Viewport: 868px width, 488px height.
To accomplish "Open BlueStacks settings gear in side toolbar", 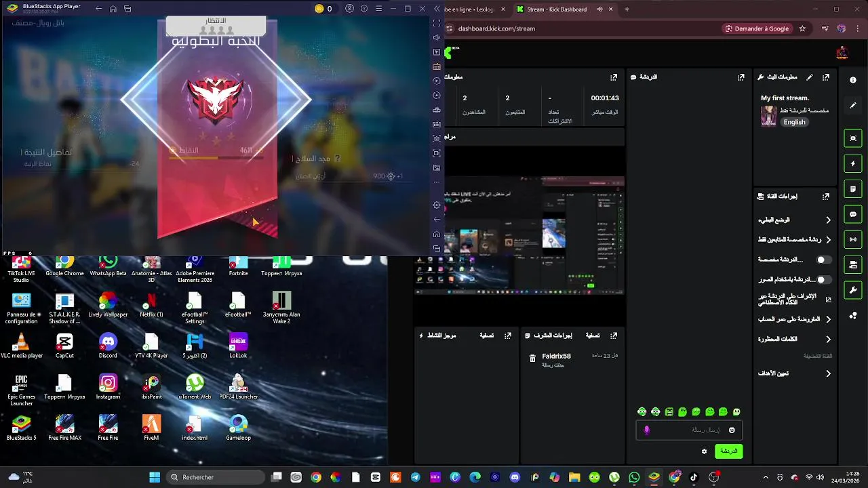I will coord(437,205).
